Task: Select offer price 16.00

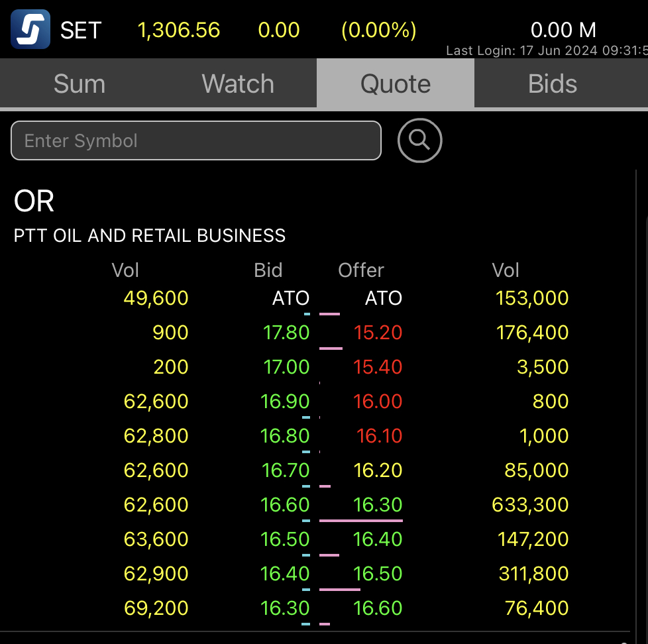Action: (378, 402)
